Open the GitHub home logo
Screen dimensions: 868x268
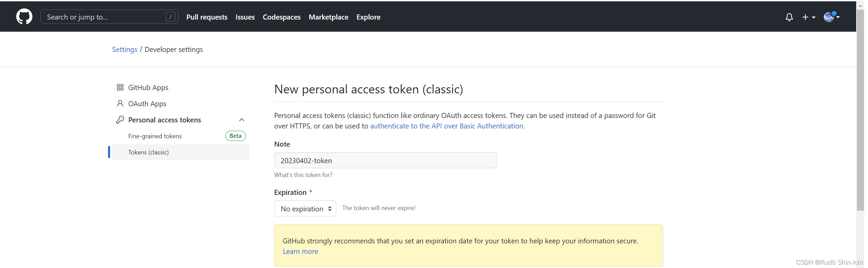(x=24, y=17)
